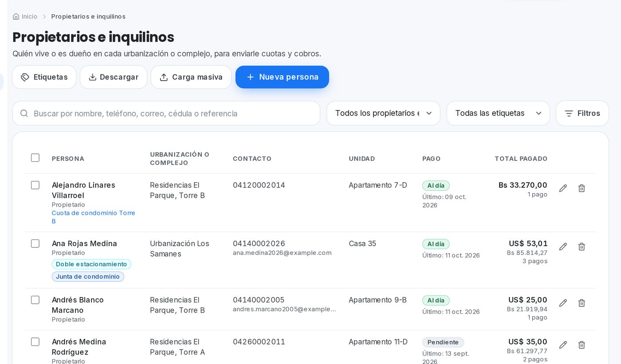
Task: Delete Alejandro Linares Villarroel with trash icon
Action: pyautogui.click(x=582, y=188)
